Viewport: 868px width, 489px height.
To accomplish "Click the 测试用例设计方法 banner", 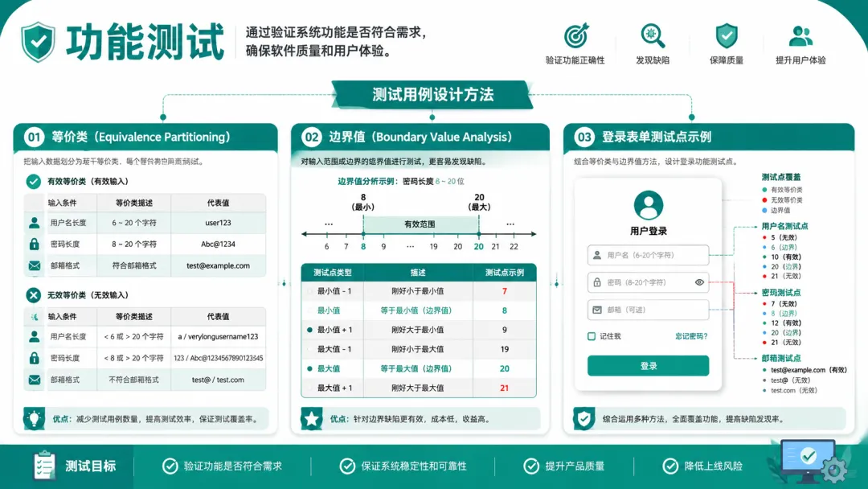I will tap(432, 95).
